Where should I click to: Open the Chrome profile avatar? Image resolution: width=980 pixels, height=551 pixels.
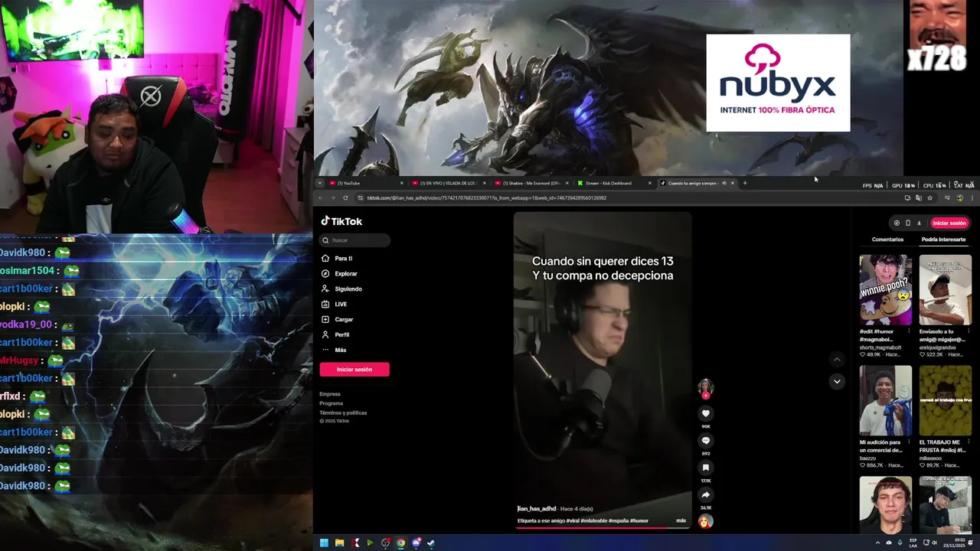(959, 198)
